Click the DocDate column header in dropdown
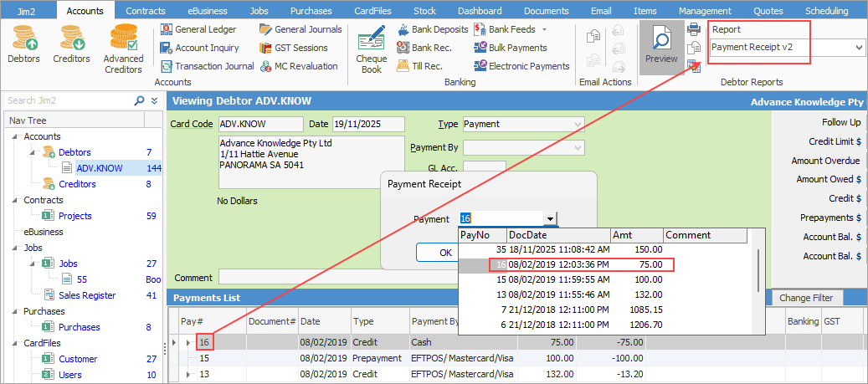The width and height of the screenshot is (868, 384). click(x=558, y=235)
